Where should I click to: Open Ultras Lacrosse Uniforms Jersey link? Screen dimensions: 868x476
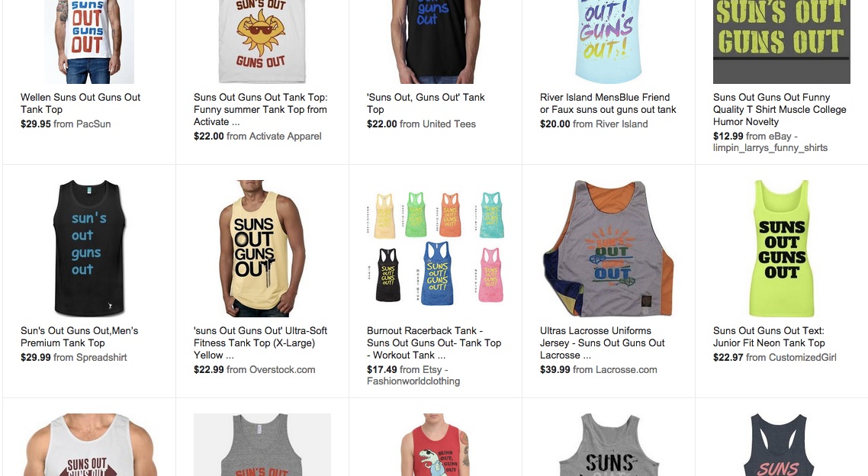pyautogui.click(x=603, y=343)
